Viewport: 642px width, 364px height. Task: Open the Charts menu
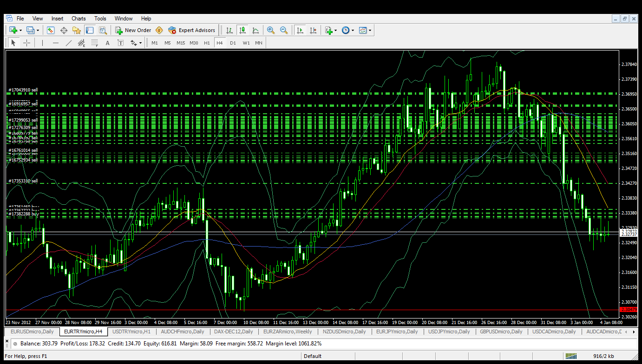point(79,19)
